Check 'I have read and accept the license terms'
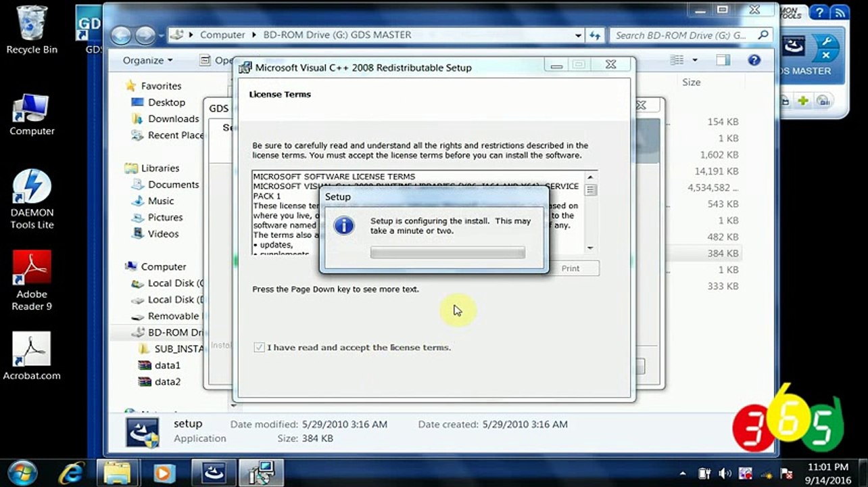The image size is (868, 487). click(x=259, y=347)
